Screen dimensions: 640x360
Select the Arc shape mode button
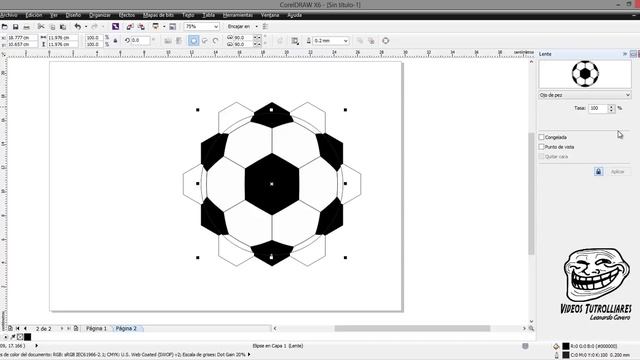pos(216,40)
